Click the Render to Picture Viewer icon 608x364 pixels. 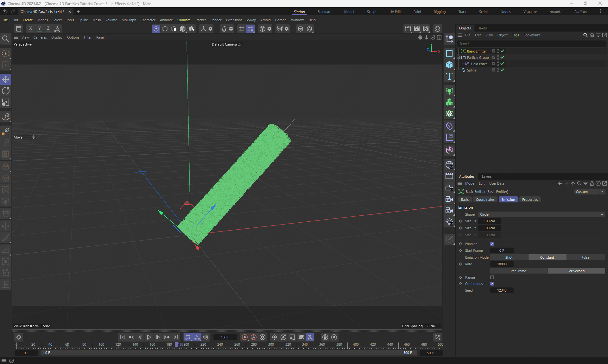coord(417,29)
